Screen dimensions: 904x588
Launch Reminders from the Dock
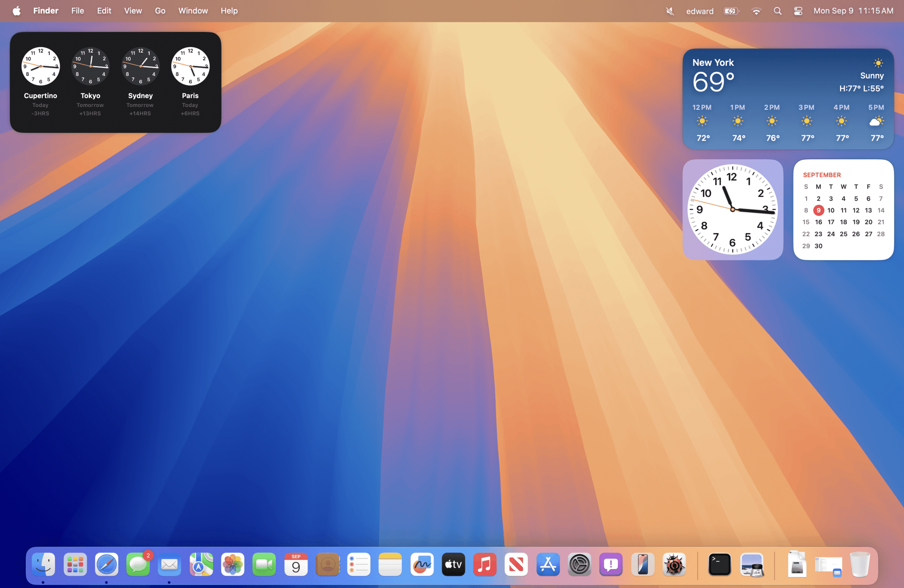(358, 564)
